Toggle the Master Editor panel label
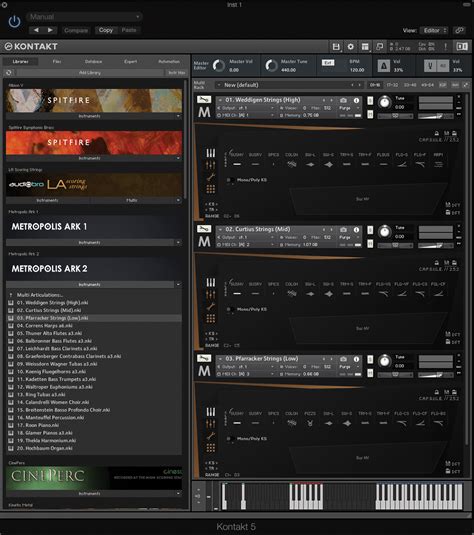Screen dimensions: 474x535 [201, 66]
